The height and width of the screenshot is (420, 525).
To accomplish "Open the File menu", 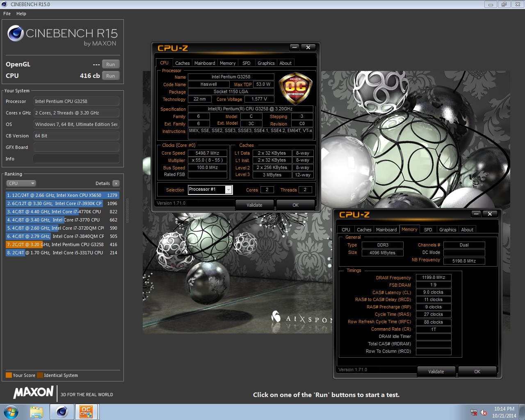I will [7, 14].
